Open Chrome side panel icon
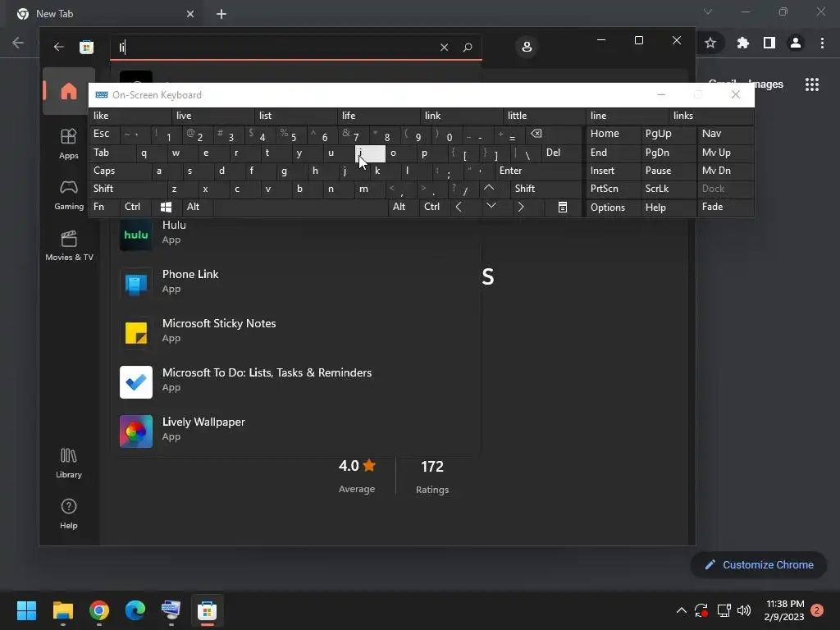The width and height of the screenshot is (840, 630). (x=769, y=43)
